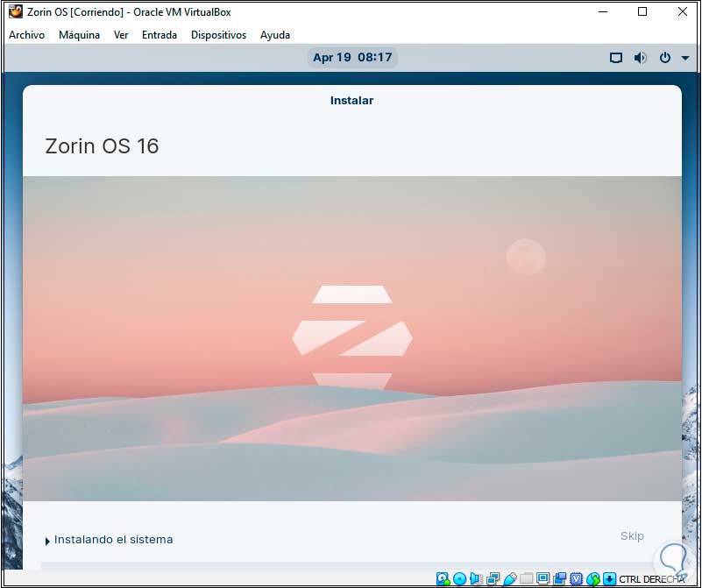This screenshot has height=588, width=702.
Task: Open the Máquina menu
Action: pyautogui.click(x=79, y=35)
